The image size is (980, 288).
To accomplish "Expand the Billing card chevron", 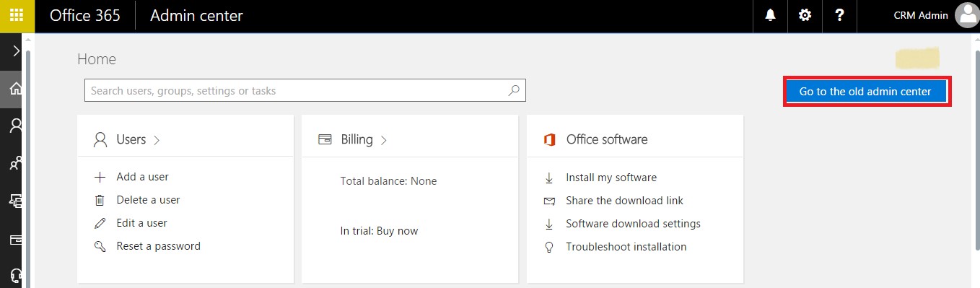I will tap(384, 141).
